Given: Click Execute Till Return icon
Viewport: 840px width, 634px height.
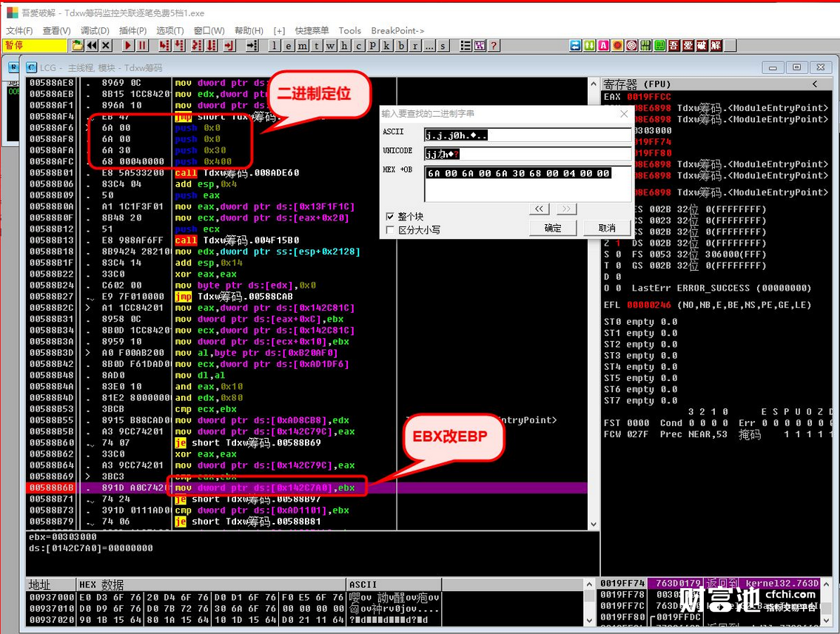Looking at the screenshot, I should 230,46.
